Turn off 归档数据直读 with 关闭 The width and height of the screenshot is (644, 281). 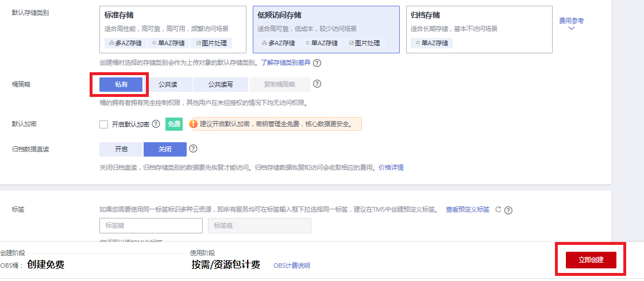(x=165, y=149)
